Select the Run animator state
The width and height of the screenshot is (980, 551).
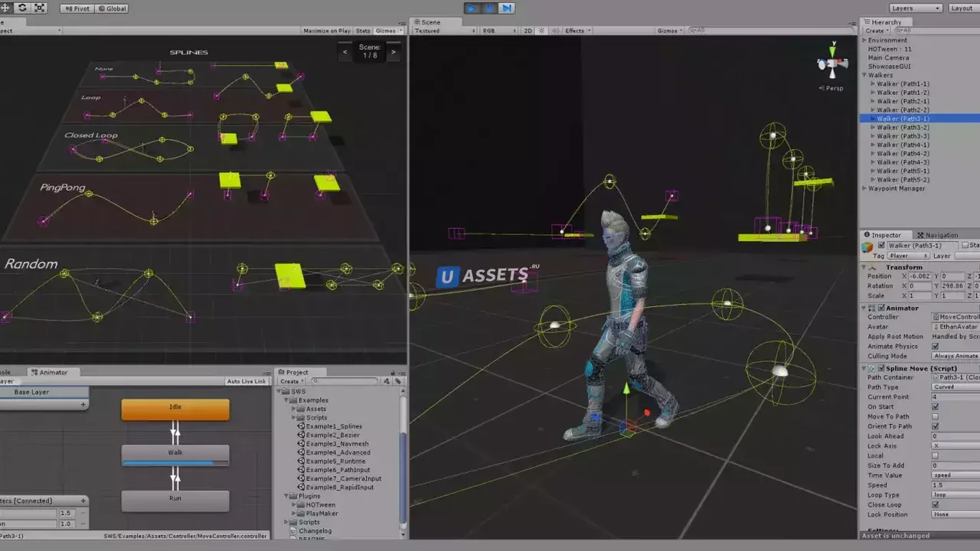coord(175,500)
